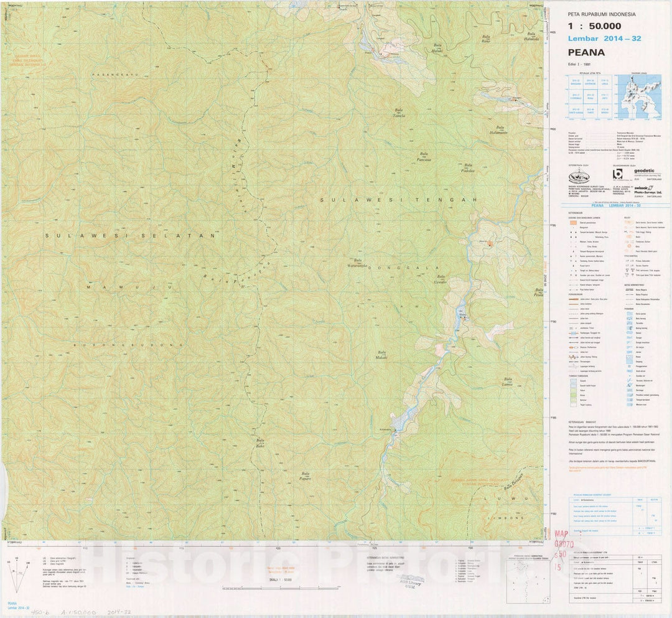Click the 1 : 50.000 scale heading

[x=594, y=26]
